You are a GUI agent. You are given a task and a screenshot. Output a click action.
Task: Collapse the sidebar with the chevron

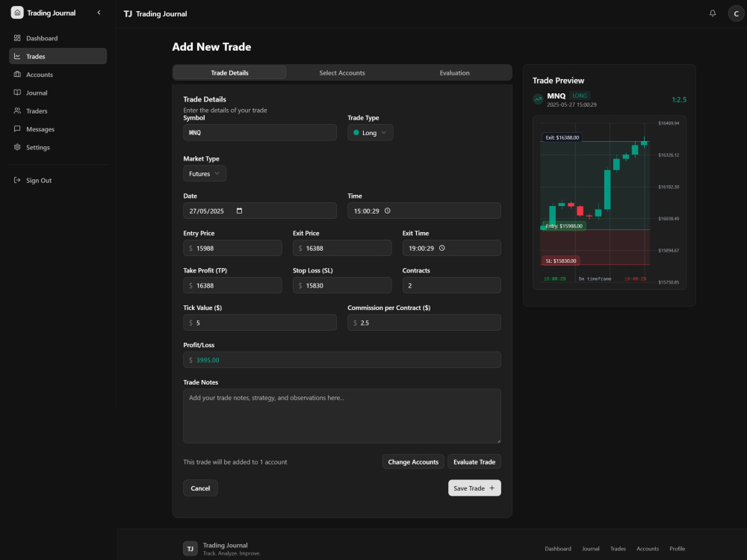click(99, 13)
